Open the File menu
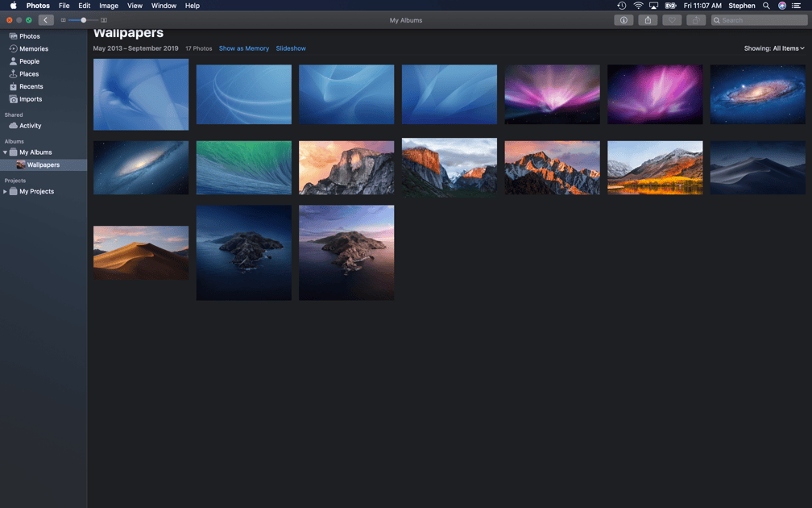This screenshot has height=508, width=812. 64,6
